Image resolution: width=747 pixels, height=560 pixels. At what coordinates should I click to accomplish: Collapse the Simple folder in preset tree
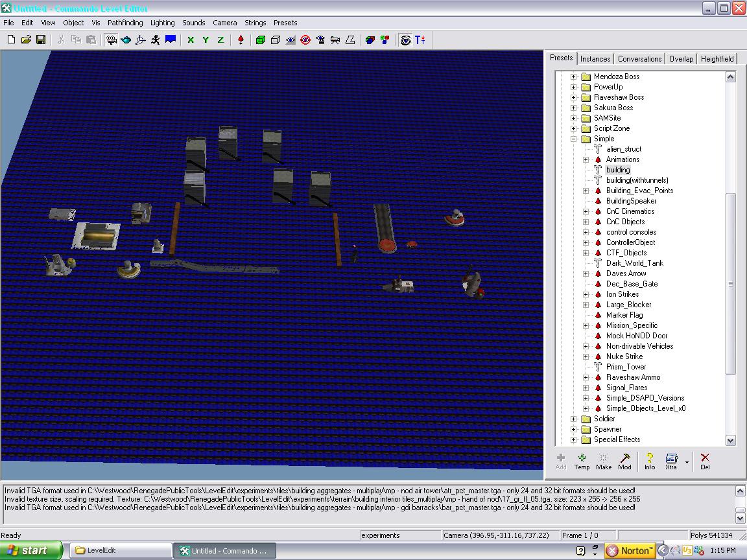click(x=573, y=139)
